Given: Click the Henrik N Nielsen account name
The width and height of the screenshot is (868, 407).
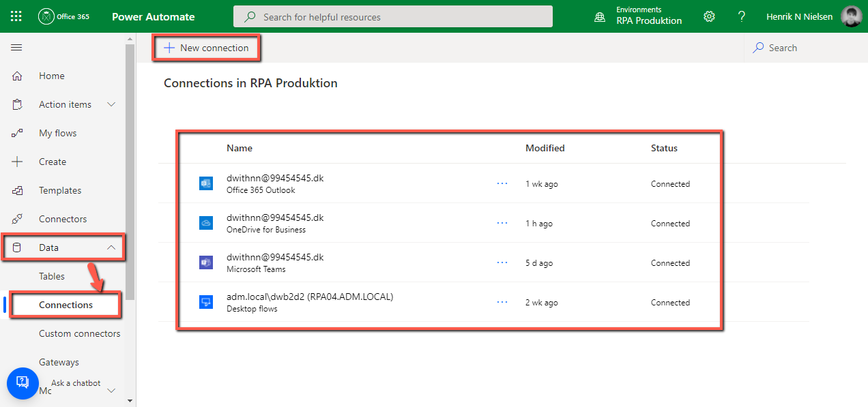Looking at the screenshot, I should tap(800, 16).
